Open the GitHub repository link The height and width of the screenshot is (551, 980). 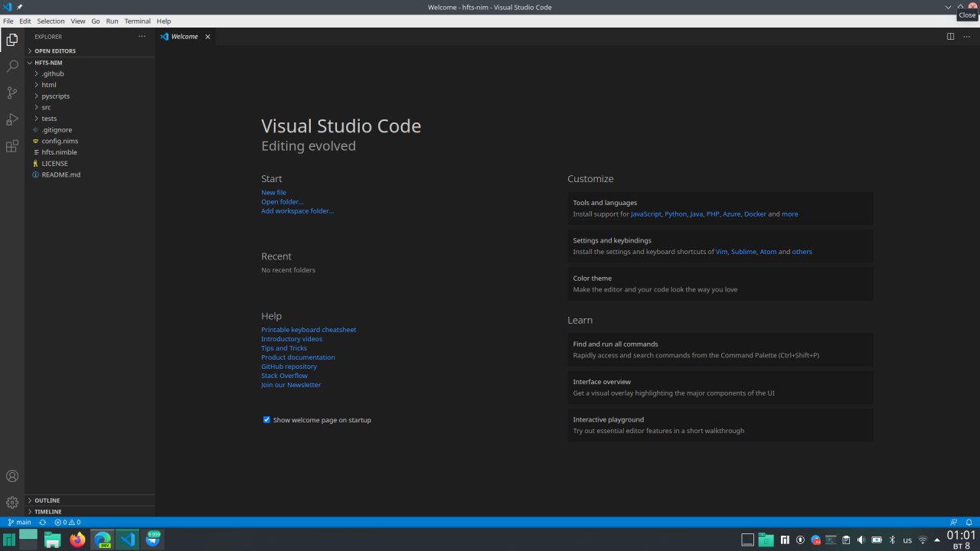point(289,367)
